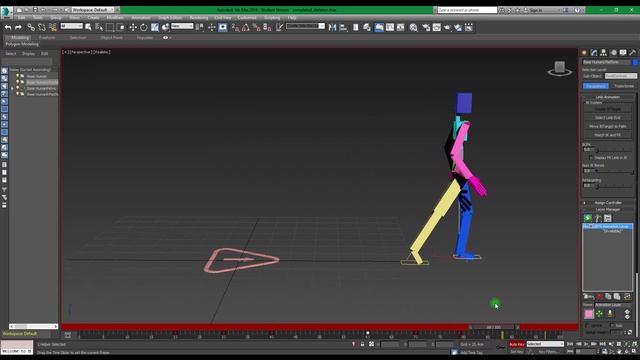640x360 pixels.
Task: Click the keyword search input field
Action: coord(467,10)
